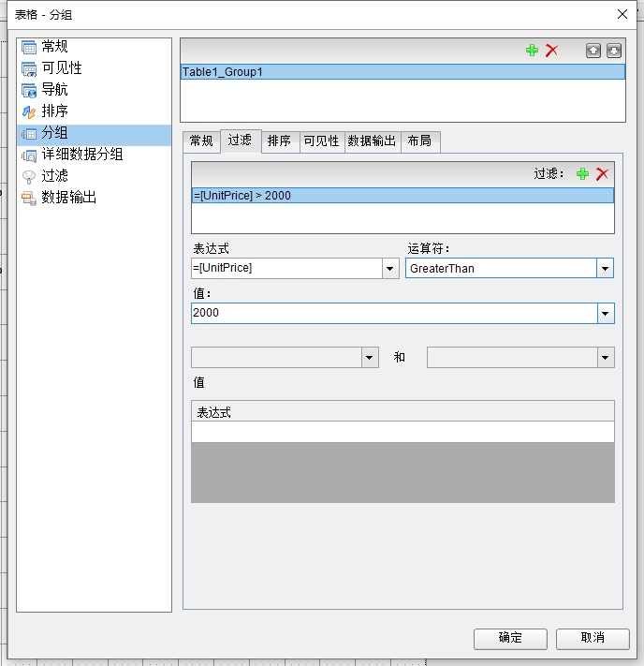644x666 pixels.
Task: Open 详细数据分组 in the sidebar
Action: pos(81,155)
